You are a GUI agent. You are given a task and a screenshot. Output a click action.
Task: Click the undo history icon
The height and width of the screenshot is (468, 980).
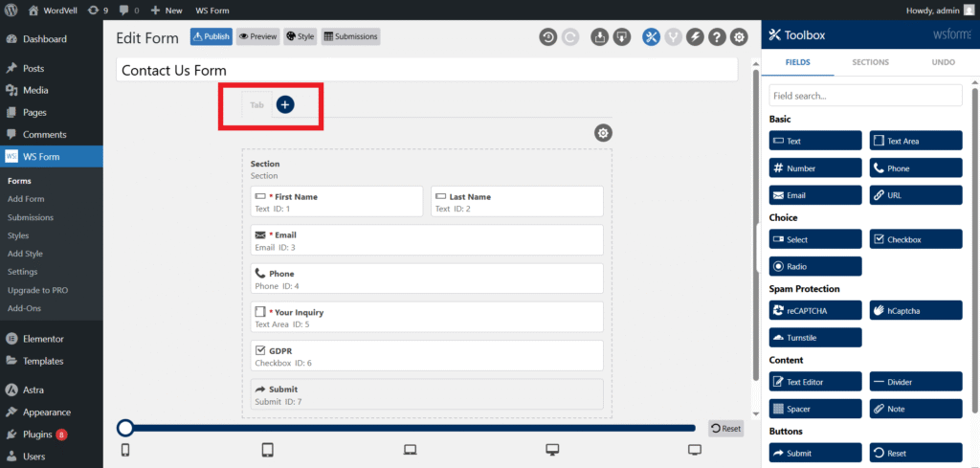point(548,37)
